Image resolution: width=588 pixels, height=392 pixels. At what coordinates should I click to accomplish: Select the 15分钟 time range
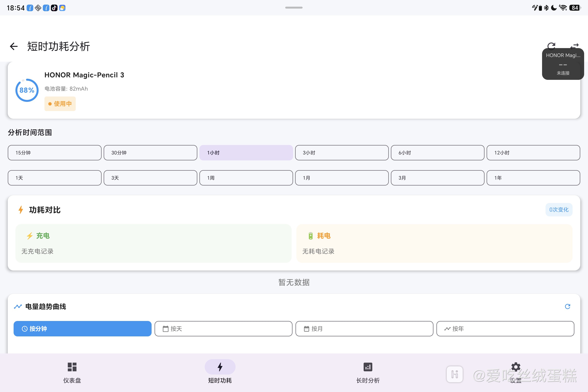[x=55, y=153]
